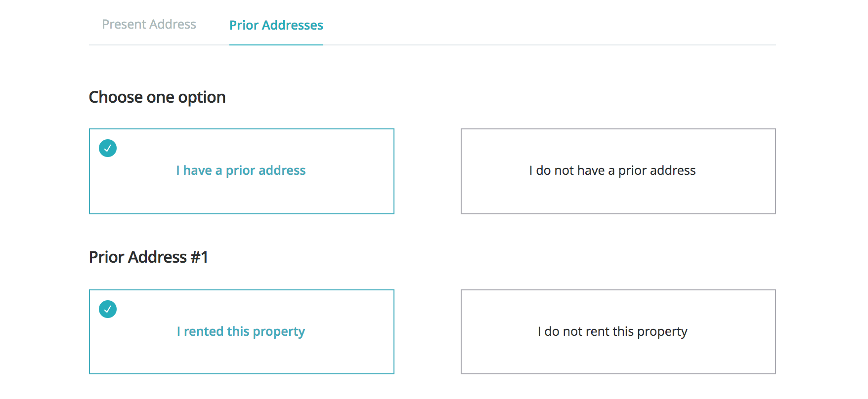Click the teal underline beneath Prior Addresses
Viewport: 868px width, 399px height.
click(x=276, y=44)
